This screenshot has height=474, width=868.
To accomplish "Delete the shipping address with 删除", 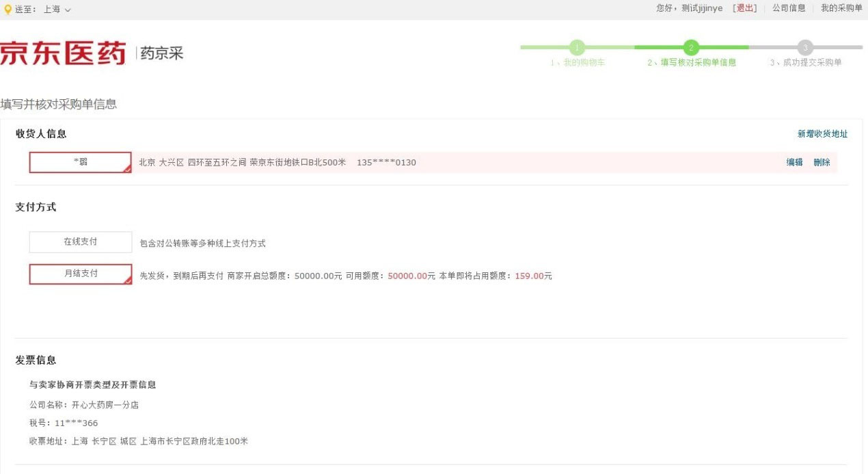I will pyautogui.click(x=822, y=162).
